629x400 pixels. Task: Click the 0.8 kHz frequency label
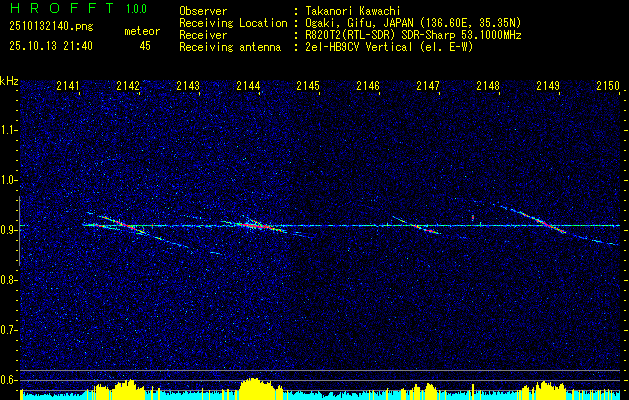pos(9,280)
